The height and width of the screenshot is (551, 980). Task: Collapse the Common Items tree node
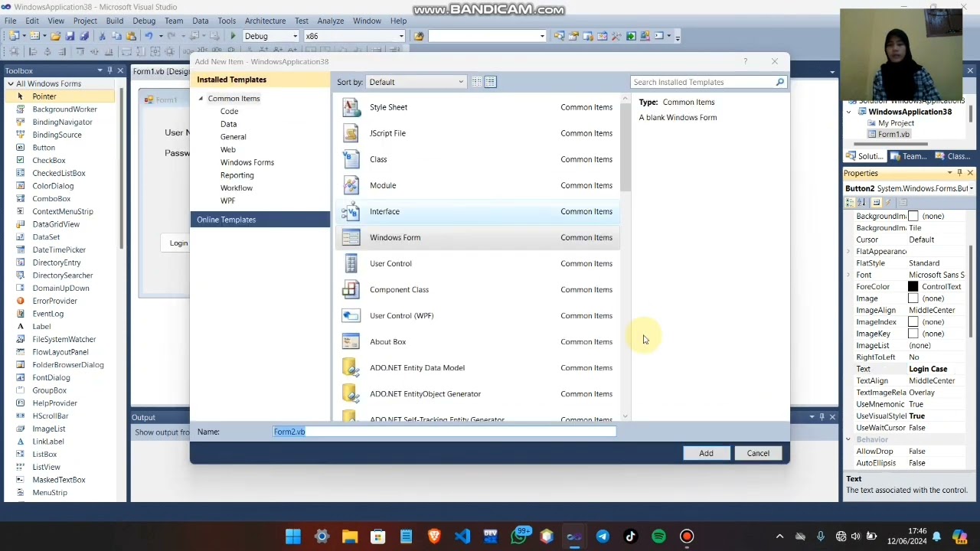point(201,99)
